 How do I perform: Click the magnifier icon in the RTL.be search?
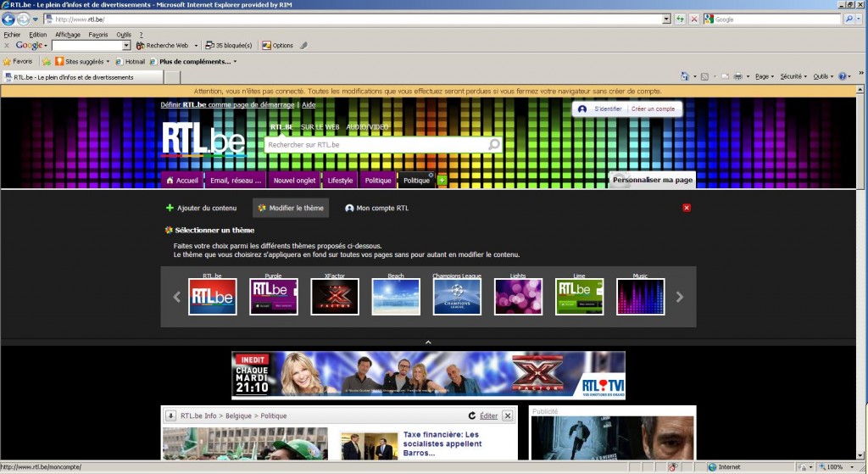click(494, 144)
